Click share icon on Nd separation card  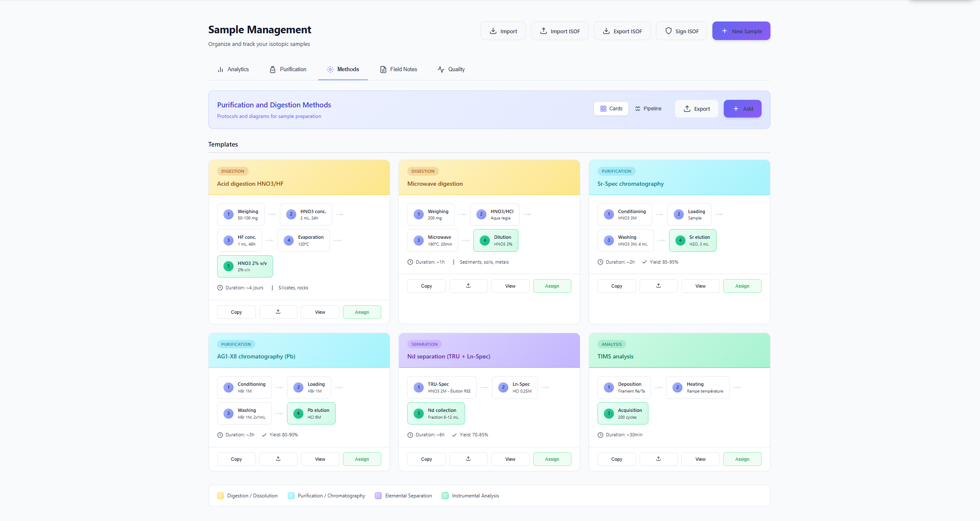(468, 459)
